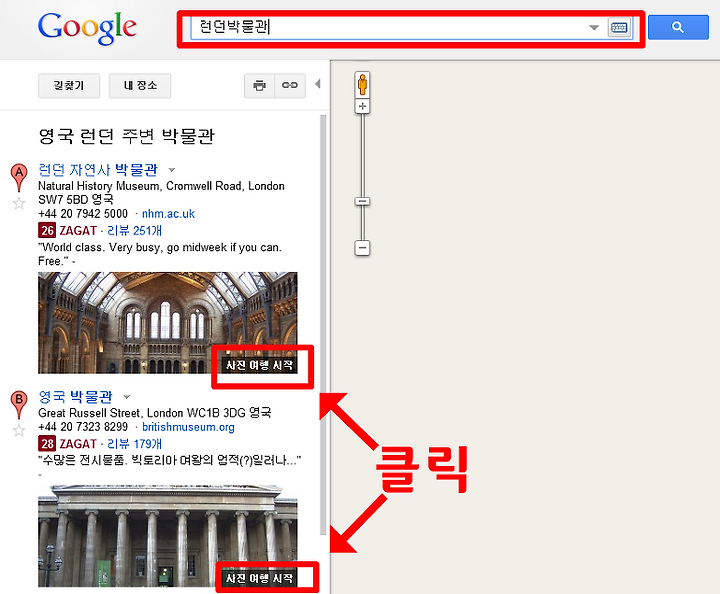Click the Zagat 26 score badge
Screen dimensions: 720x594
tap(47, 230)
